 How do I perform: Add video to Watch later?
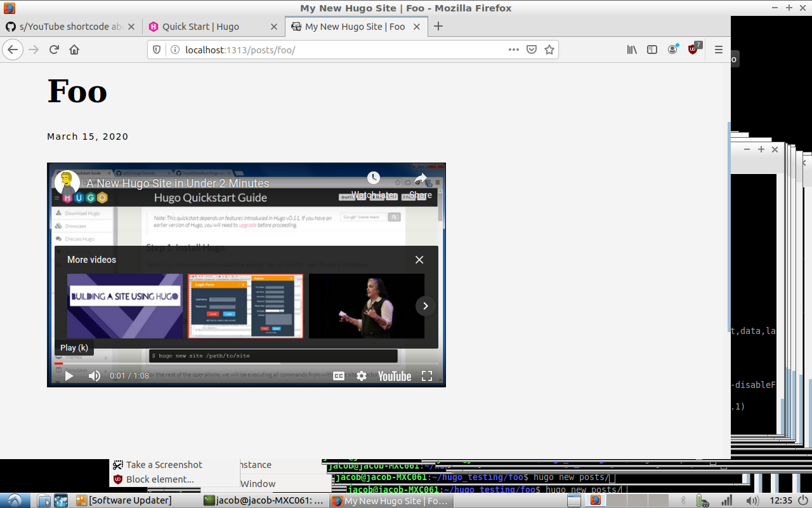(x=374, y=185)
